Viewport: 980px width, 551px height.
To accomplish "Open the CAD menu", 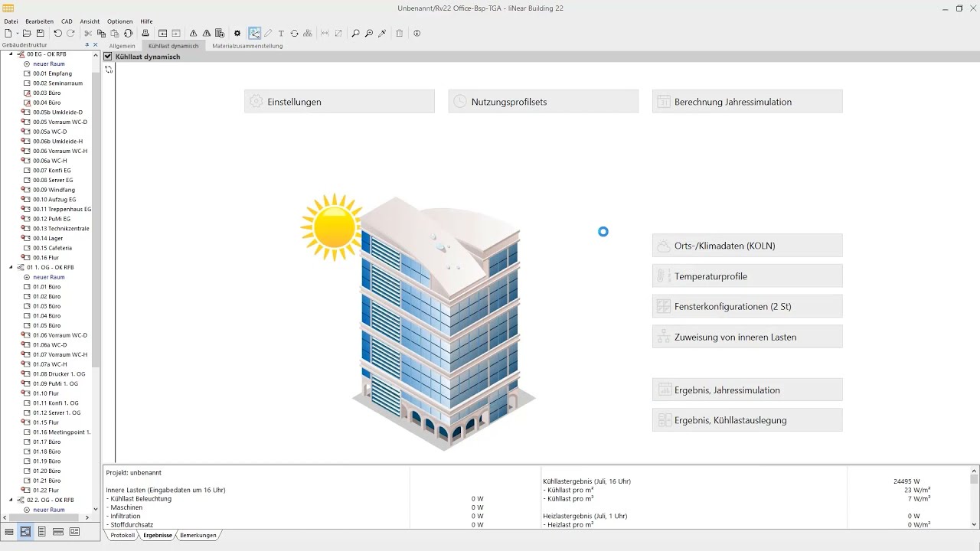I will click(x=67, y=21).
